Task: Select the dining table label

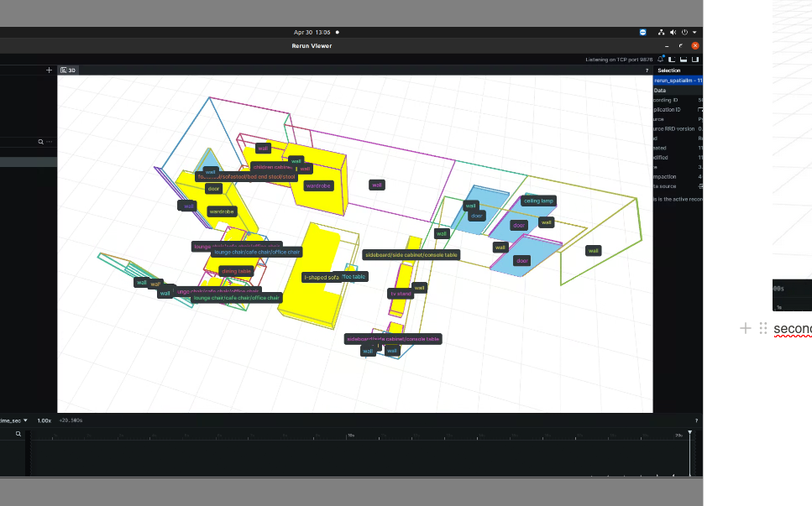Action: [x=236, y=271]
